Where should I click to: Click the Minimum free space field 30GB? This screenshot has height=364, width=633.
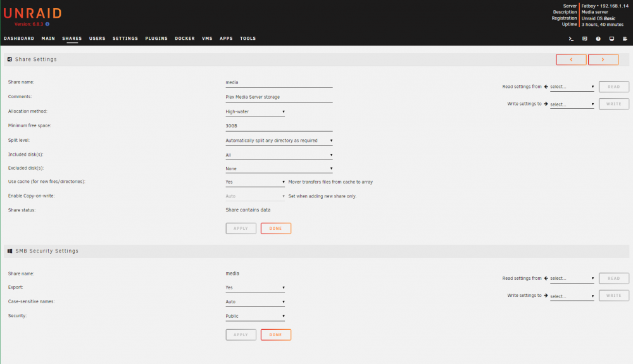(279, 126)
